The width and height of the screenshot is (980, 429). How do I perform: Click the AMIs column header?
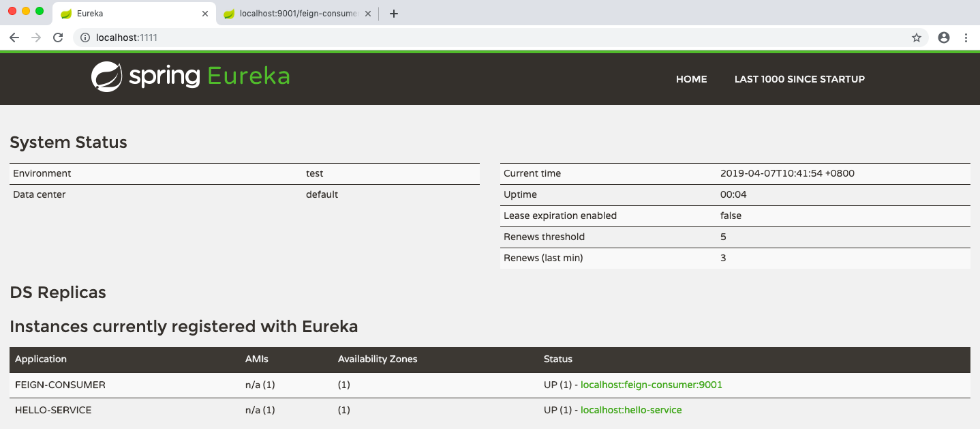[x=257, y=359]
